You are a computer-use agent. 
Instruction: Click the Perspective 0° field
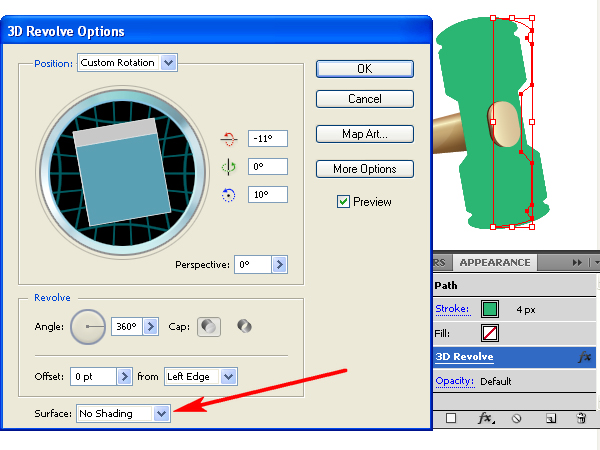click(253, 264)
